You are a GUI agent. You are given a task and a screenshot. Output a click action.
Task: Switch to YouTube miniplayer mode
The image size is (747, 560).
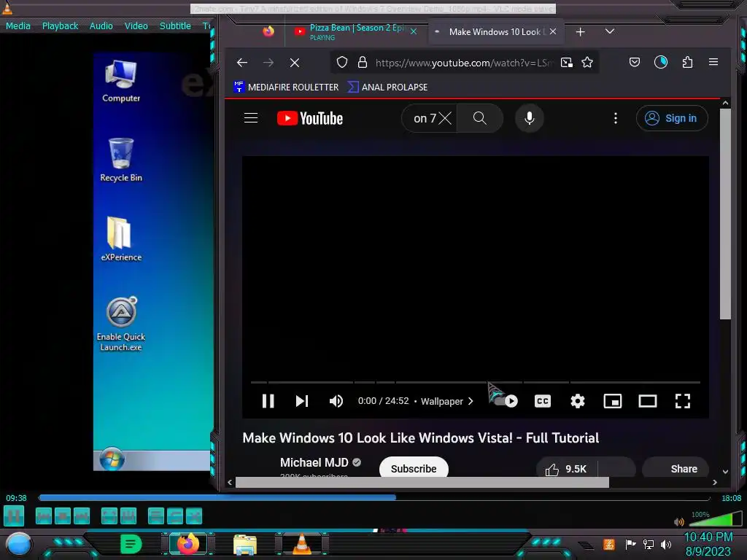pyautogui.click(x=613, y=402)
